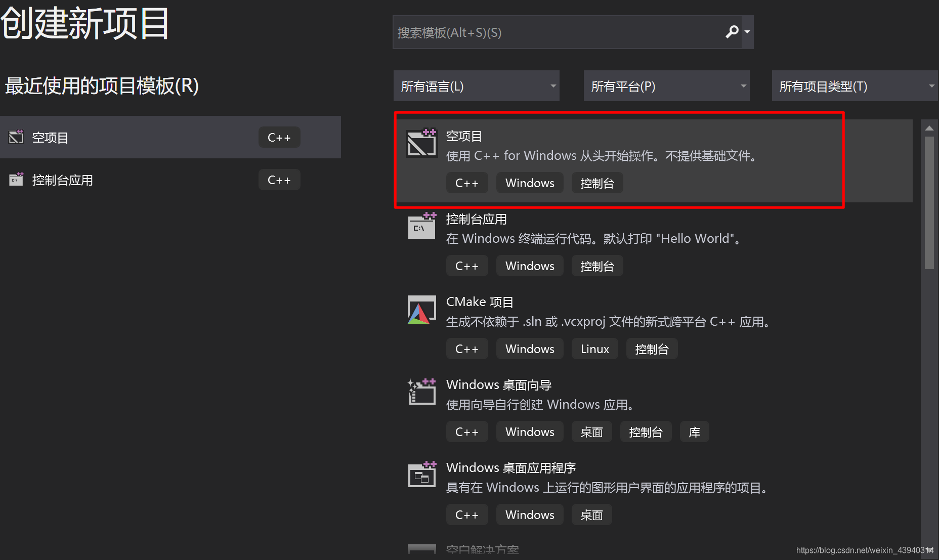Select the Windows 桌面向导 template title
Image resolution: width=939 pixels, height=560 pixels.
499,385
